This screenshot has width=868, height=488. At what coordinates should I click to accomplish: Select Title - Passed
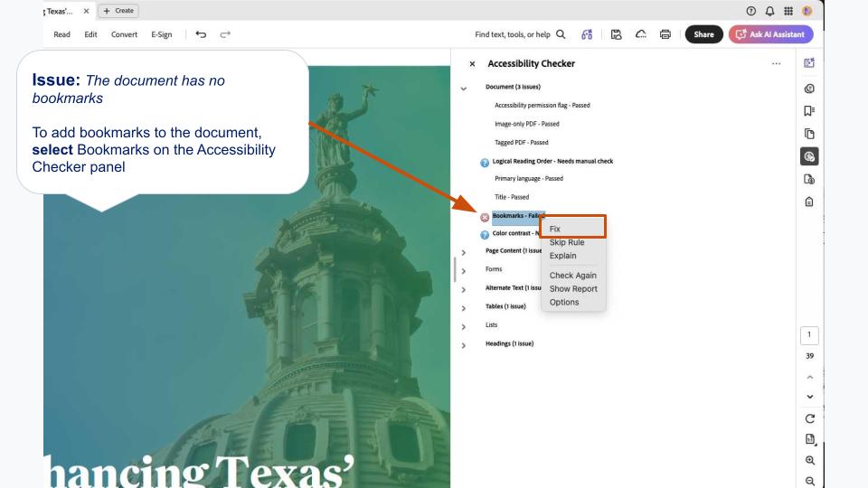(512, 197)
